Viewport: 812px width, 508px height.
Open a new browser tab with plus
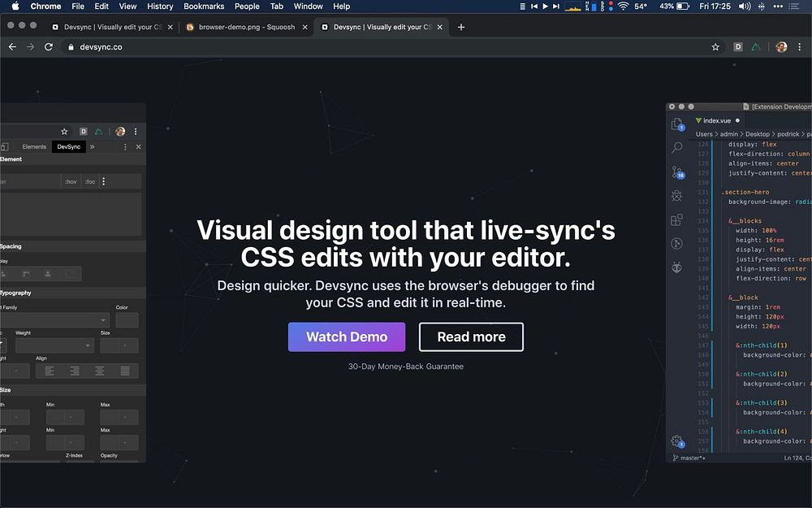click(x=461, y=27)
